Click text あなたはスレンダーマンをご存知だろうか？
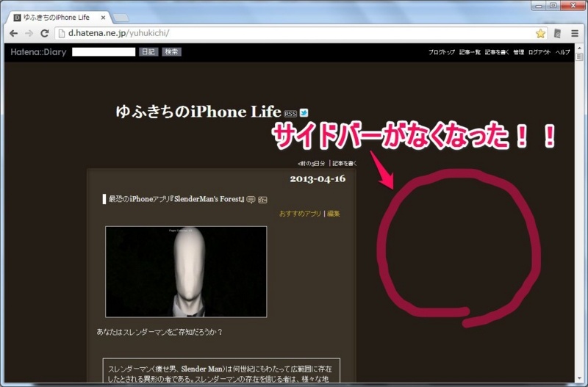Image resolution: width=588 pixels, height=387 pixels. [x=159, y=332]
